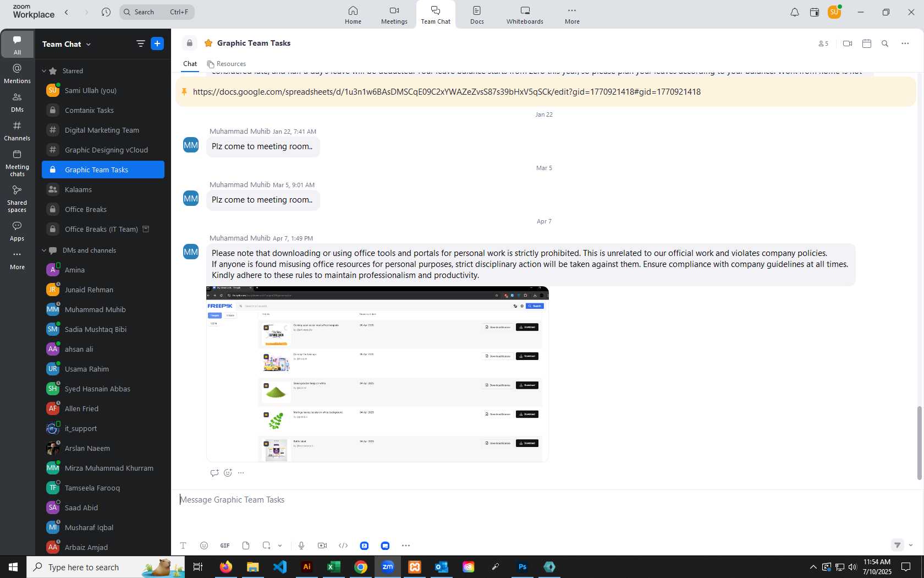924x578 pixels.
Task: Open the profile avatar SU
Action: coord(834,12)
